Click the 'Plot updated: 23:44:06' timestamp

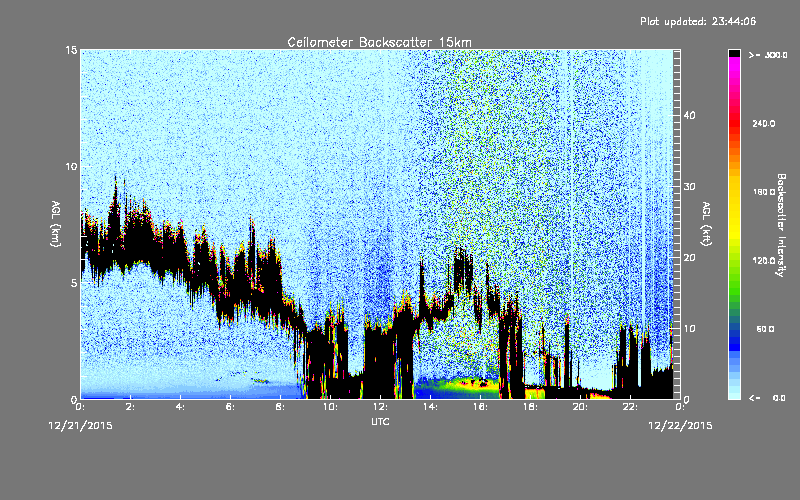point(698,21)
